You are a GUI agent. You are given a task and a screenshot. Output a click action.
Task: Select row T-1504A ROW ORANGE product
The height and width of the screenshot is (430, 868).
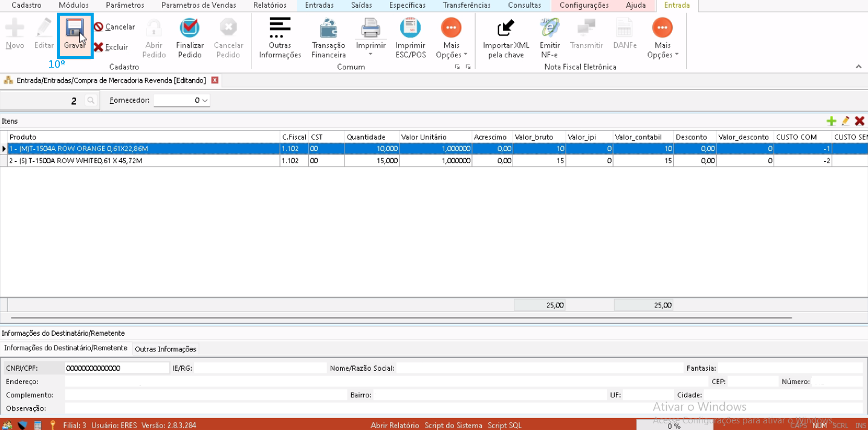coord(434,149)
